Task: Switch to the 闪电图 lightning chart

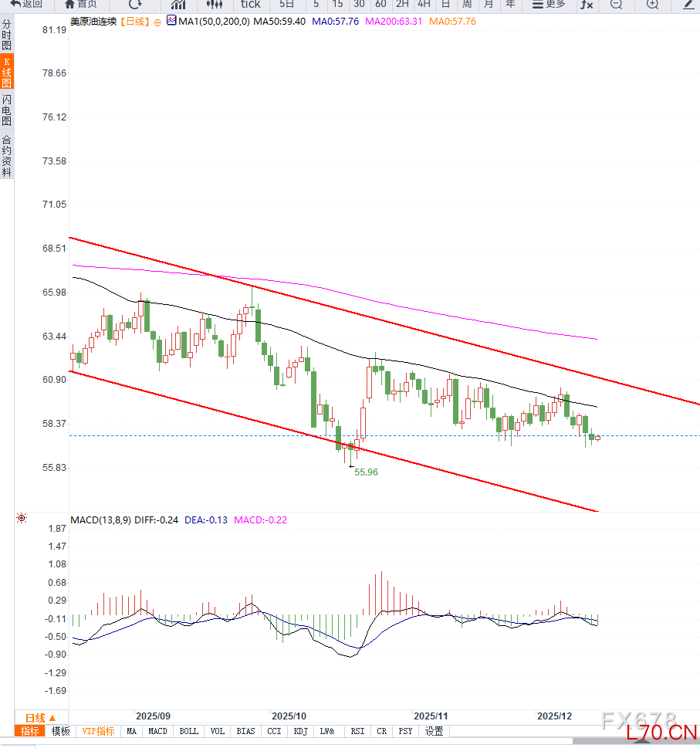Action: pyautogui.click(x=6, y=110)
